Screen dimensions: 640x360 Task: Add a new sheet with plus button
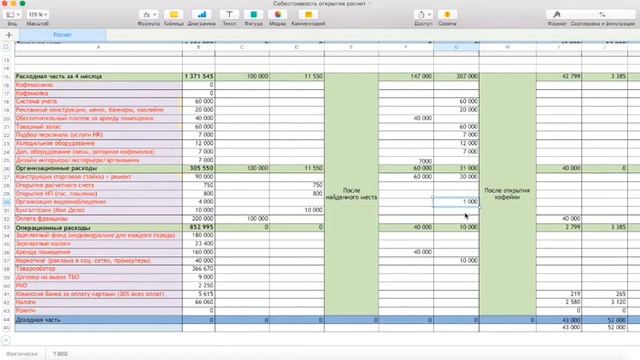[x=9, y=35]
